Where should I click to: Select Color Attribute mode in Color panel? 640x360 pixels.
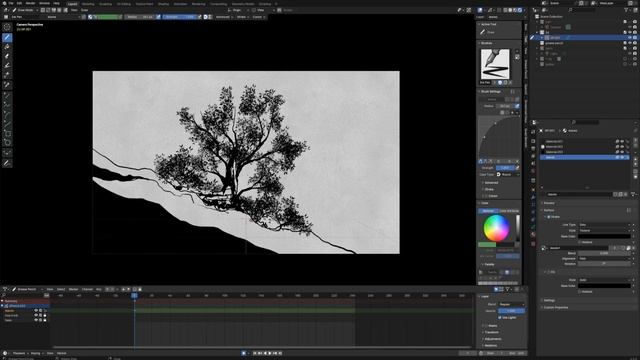click(509, 211)
